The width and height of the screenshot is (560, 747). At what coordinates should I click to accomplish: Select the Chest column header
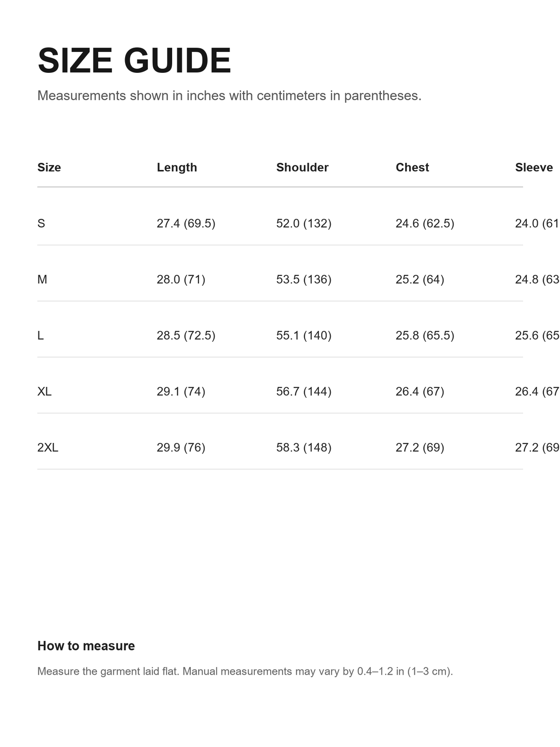(x=413, y=167)
